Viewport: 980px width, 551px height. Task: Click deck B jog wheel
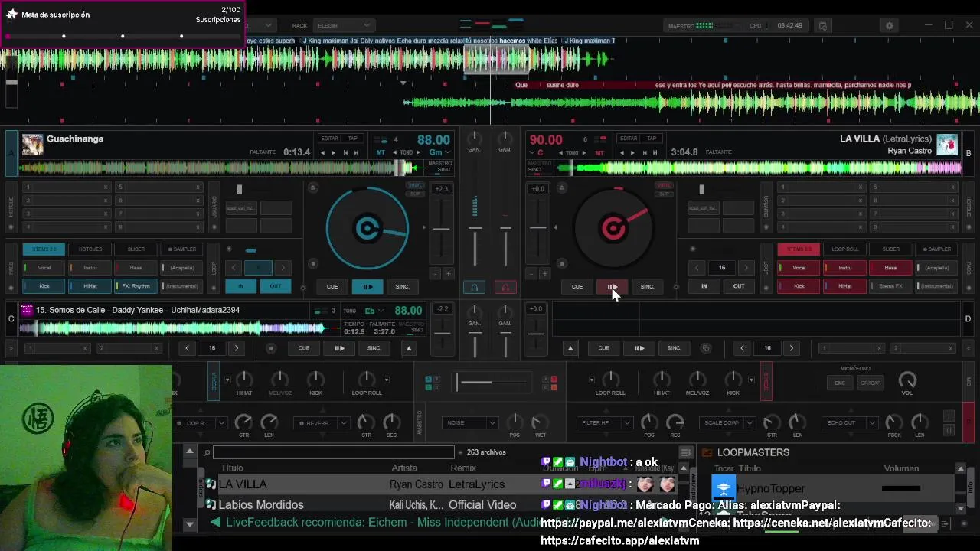(x=612, y=228)
